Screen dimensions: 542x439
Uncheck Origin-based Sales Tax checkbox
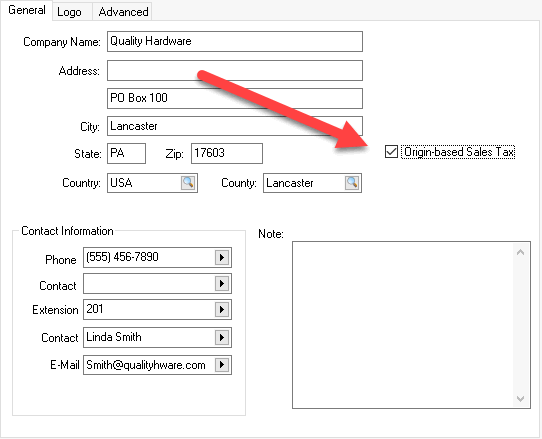tap(391, 152)
